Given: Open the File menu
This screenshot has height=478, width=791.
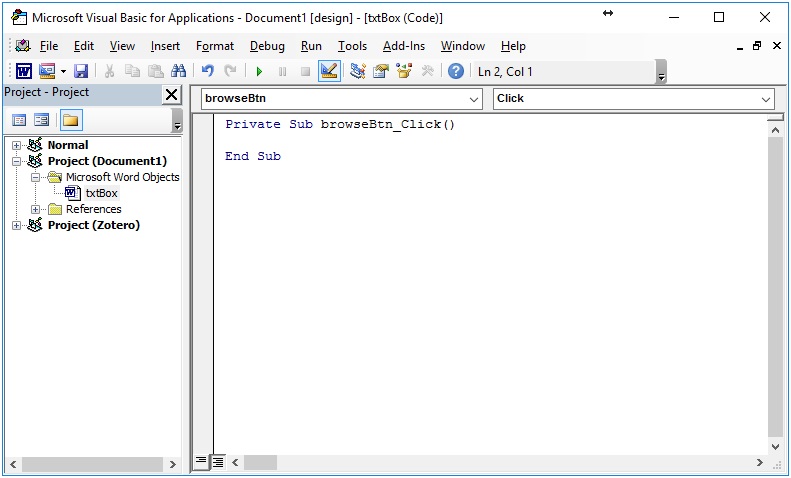Looking at the screenshot, I should (x=49, y=46).
